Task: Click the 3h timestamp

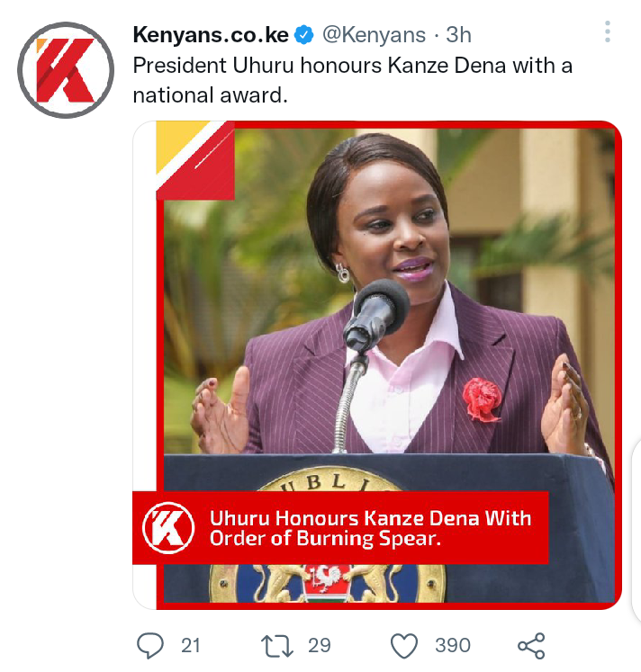Action: 458,35
